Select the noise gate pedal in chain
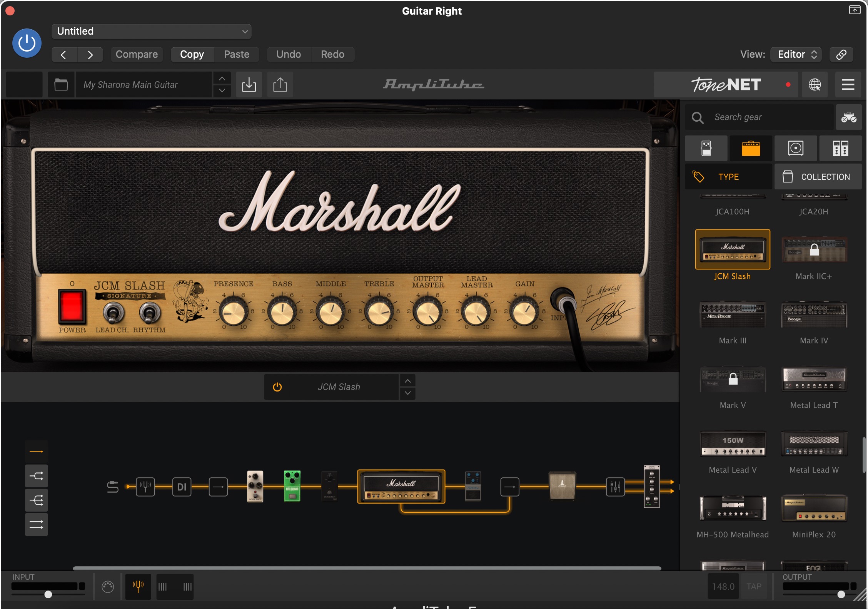The image size is (868, 609). pos(255,486)
